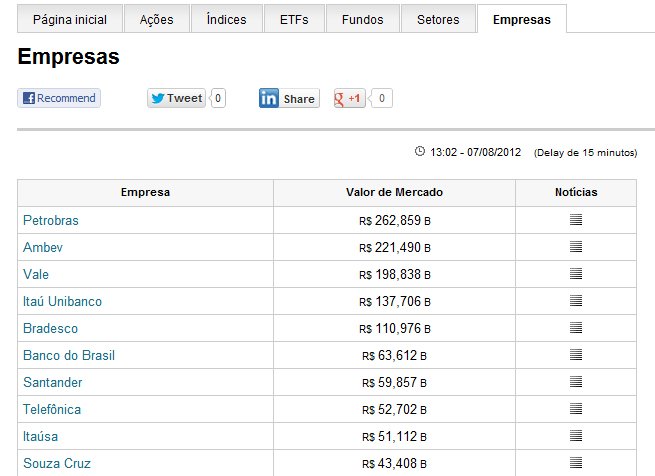Open the Souza Cruz company link
Screen dimensions: 655x476
57,463
